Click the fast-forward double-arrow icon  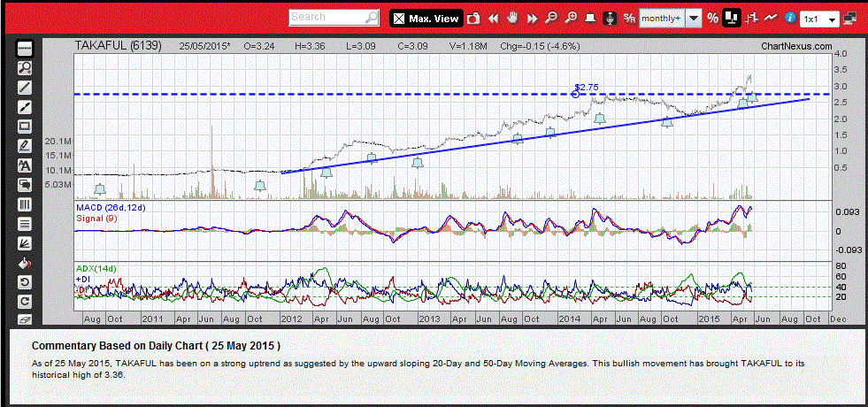[x=532, y=19]
